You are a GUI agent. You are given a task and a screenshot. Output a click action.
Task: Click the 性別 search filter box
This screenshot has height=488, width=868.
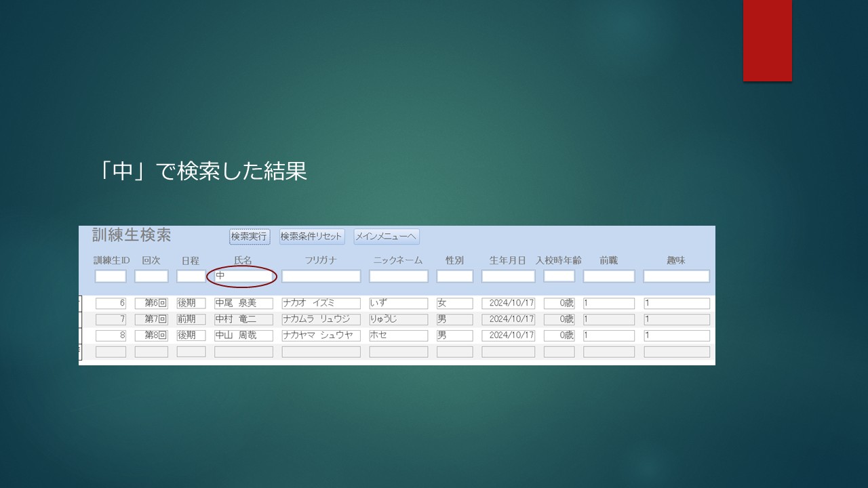pyautogui.click(x=455, y=277)
